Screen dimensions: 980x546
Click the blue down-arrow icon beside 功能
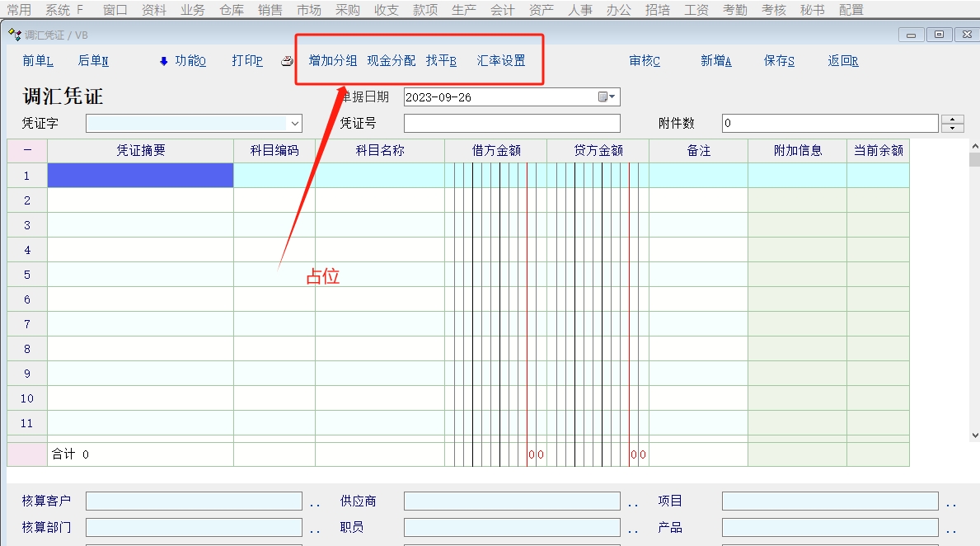pos(163,61)
